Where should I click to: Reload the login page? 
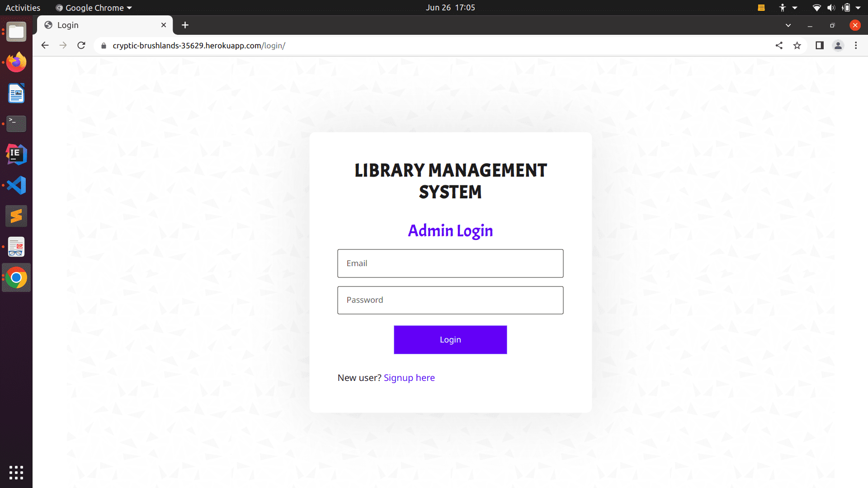(81, 45)
